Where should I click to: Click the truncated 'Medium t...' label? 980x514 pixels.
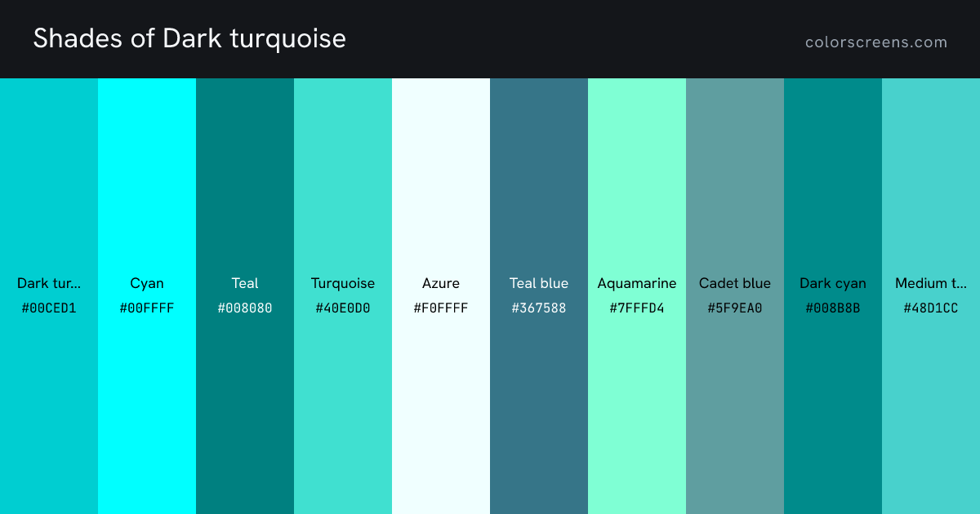point(931,283)
